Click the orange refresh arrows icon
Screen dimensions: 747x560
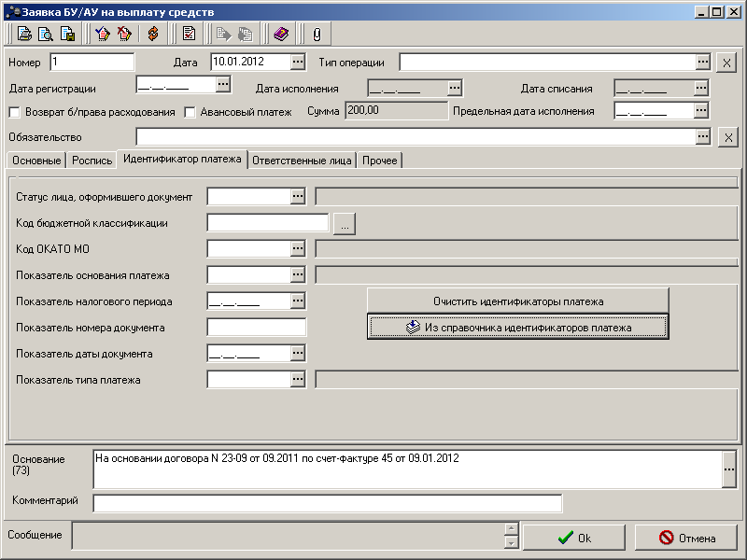153,35
